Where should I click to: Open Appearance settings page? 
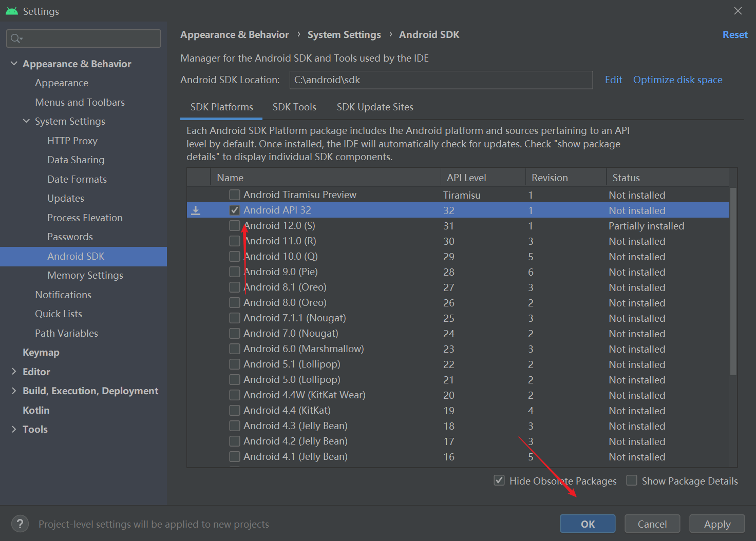(62, 83)
